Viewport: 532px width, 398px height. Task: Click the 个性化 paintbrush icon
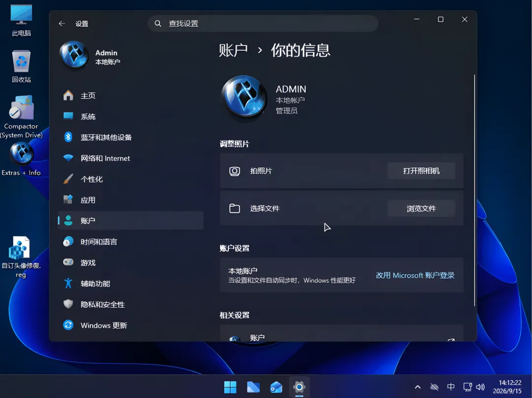point(68,179)
